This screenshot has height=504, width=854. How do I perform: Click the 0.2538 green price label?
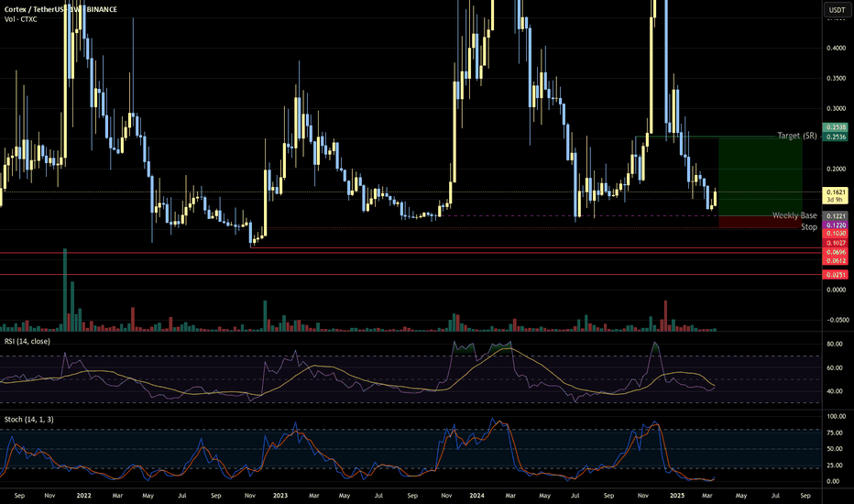tap(837, 127)
